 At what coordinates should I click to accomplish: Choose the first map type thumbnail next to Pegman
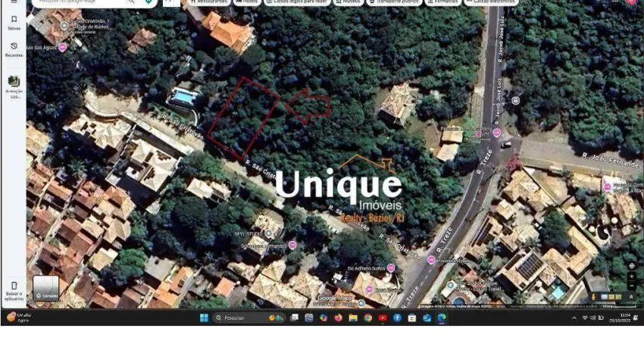[604, 296]
